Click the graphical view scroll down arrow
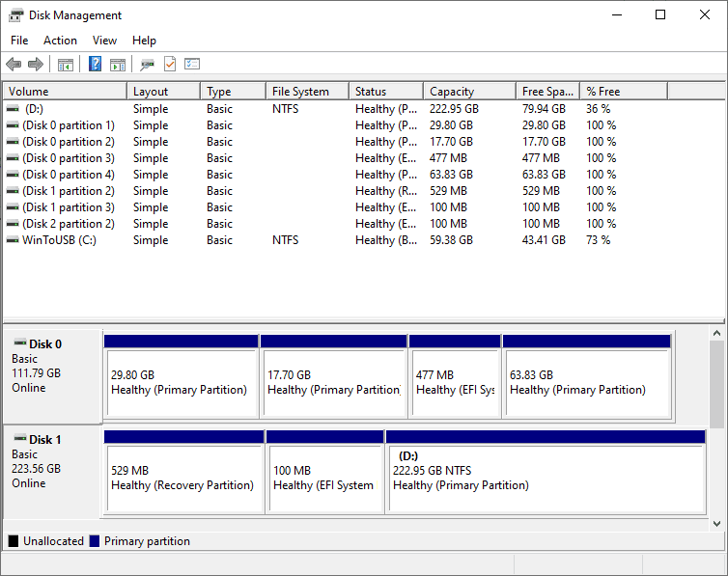 pyautogui.click(x=716, y=524)
